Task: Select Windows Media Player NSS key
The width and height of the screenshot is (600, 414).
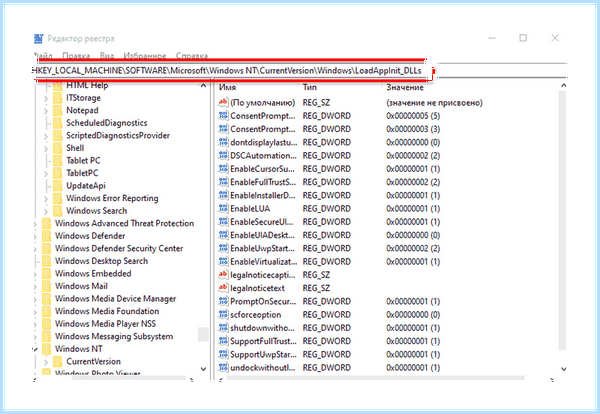Action: pyautogui.click(x=105, y=324)
